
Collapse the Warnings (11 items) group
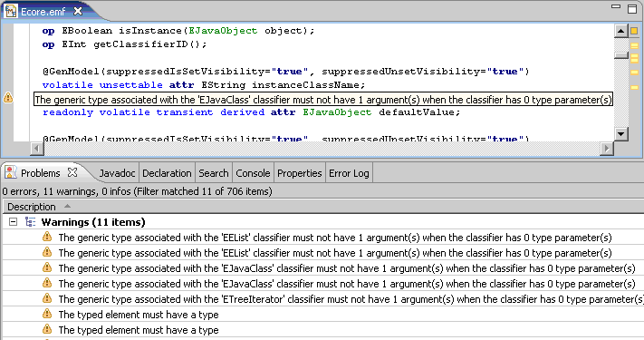click(14, 222)
